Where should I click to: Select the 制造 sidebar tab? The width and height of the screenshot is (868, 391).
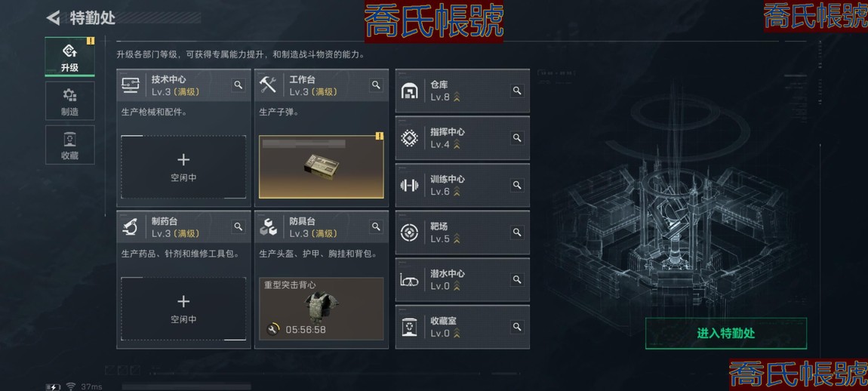click(x=69, y=101)
